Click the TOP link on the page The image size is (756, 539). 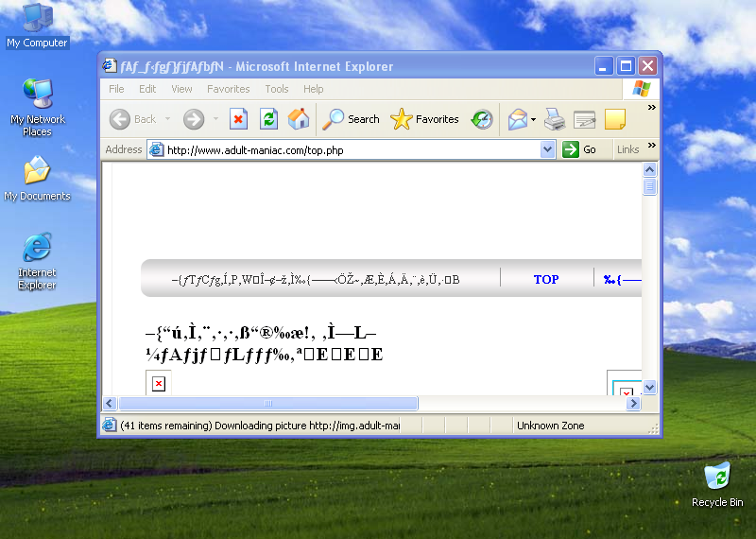coord(546,279)
